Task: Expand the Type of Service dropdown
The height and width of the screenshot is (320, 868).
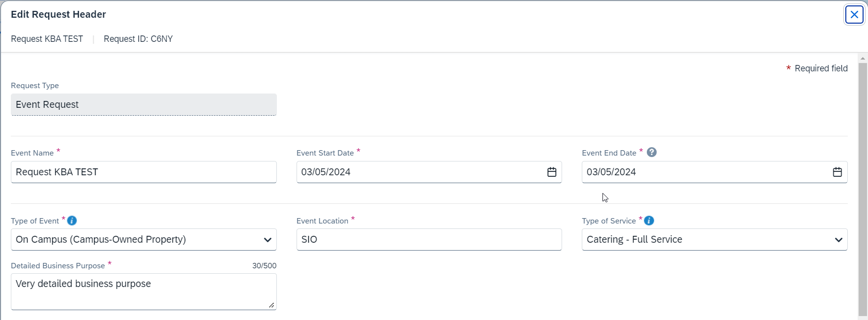Action: (838, 240)
